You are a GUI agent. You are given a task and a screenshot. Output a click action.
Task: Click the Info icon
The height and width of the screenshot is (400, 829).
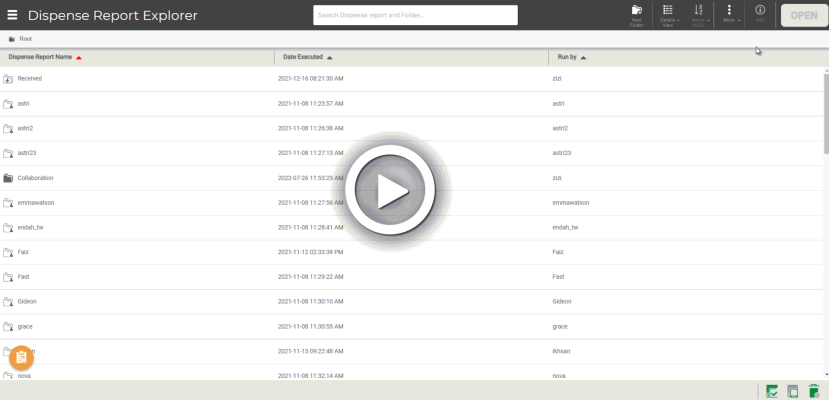(x=760, y=14)
